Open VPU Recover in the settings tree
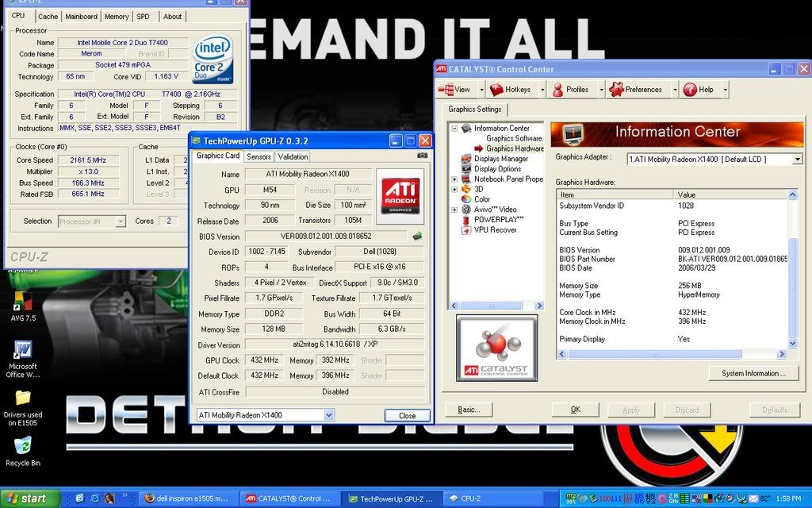The height and width of the screenshot is (508, 812). point(488,229)
